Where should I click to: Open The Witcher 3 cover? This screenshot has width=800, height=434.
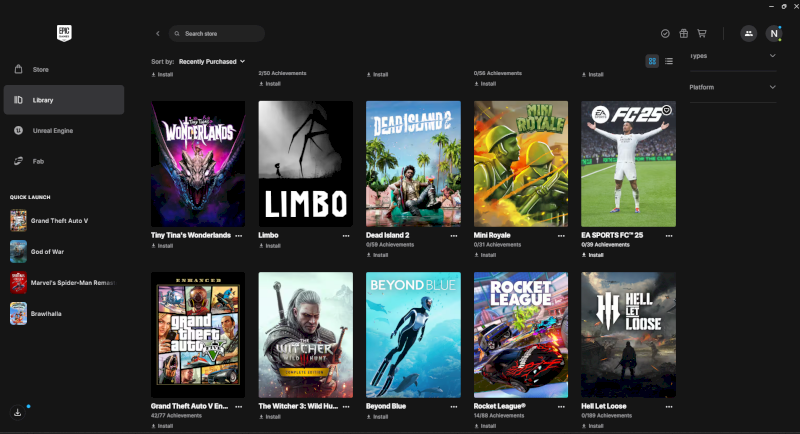point(306,335)
